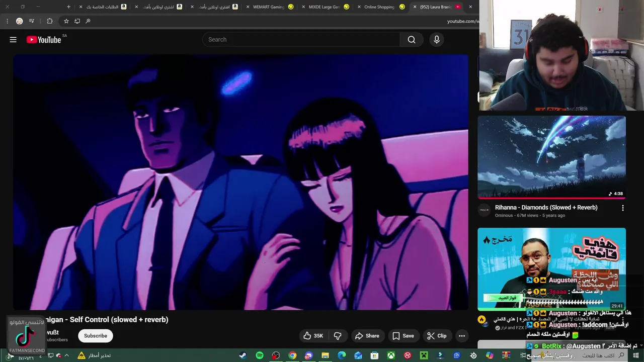Open OBS Studio from the taskbar
The height and width of the screenshot is (362, 644).
tap(276, 355)
